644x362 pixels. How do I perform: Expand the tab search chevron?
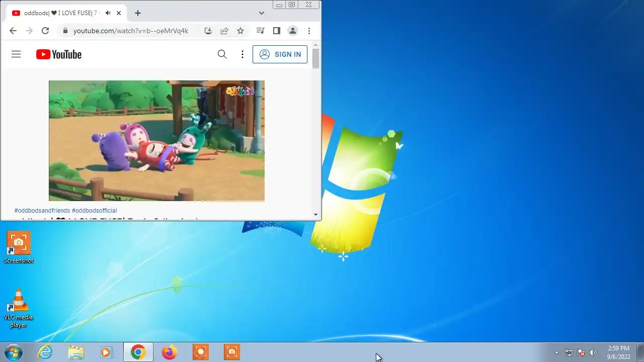pyautogui.click(x=262, y=13)
